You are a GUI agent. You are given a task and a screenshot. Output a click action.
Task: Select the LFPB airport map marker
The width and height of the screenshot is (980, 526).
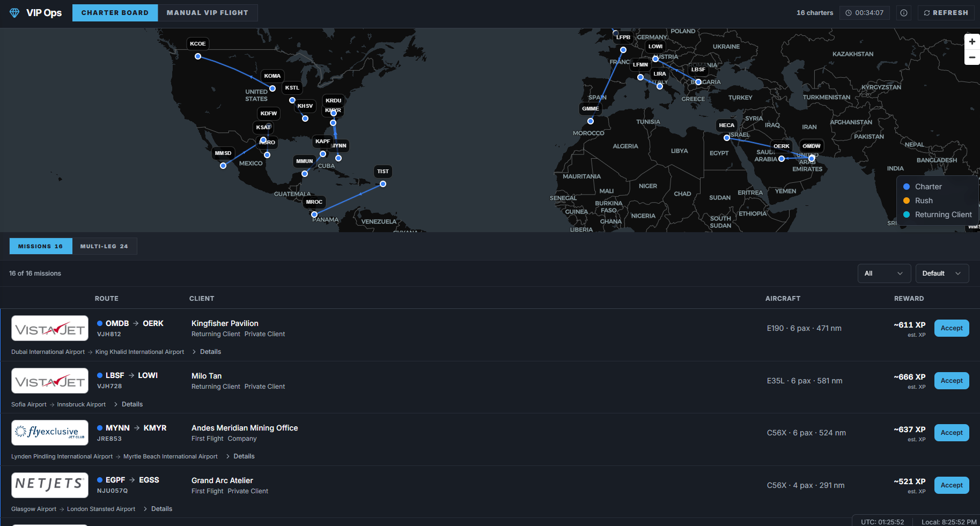[623, 50]
